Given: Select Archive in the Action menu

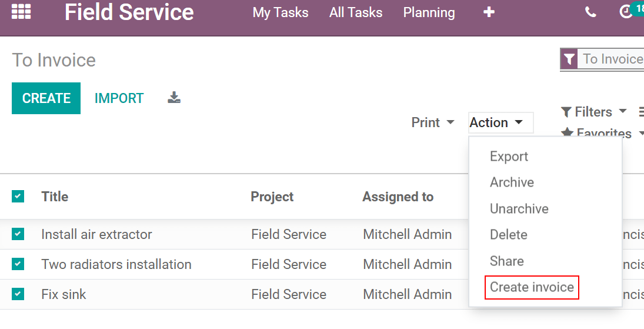Looking at the screenshot, I should click(x=512, y=182).
